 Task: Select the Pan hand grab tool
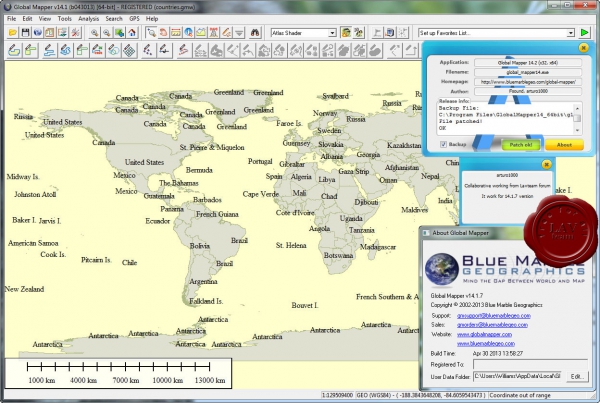[163, 33]
